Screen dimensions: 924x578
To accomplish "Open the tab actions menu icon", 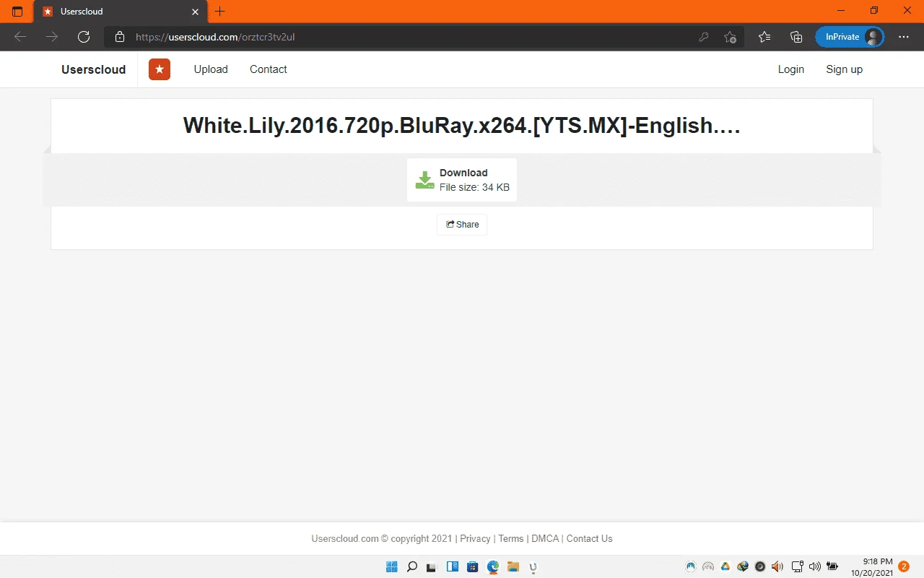I will (x=17, y=12).
